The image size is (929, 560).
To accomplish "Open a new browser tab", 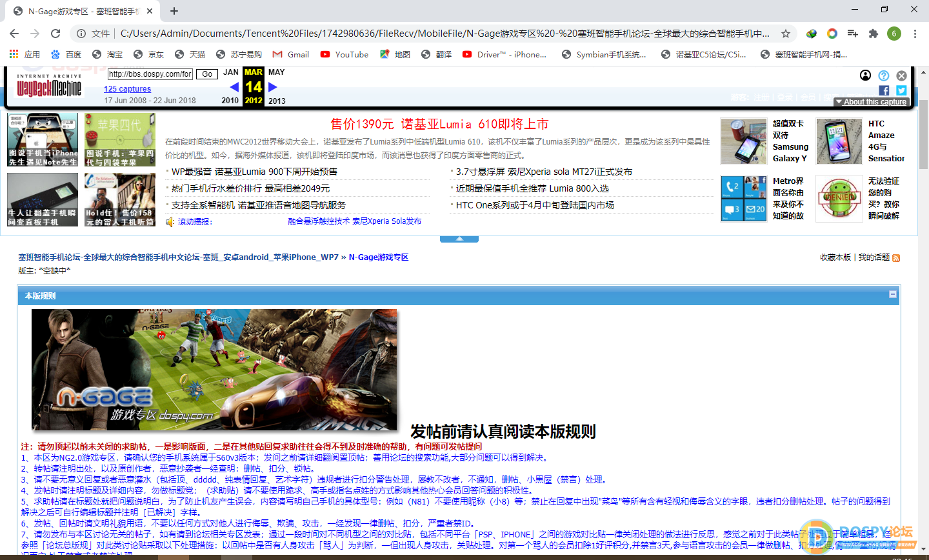I will [x=174, y=11].
